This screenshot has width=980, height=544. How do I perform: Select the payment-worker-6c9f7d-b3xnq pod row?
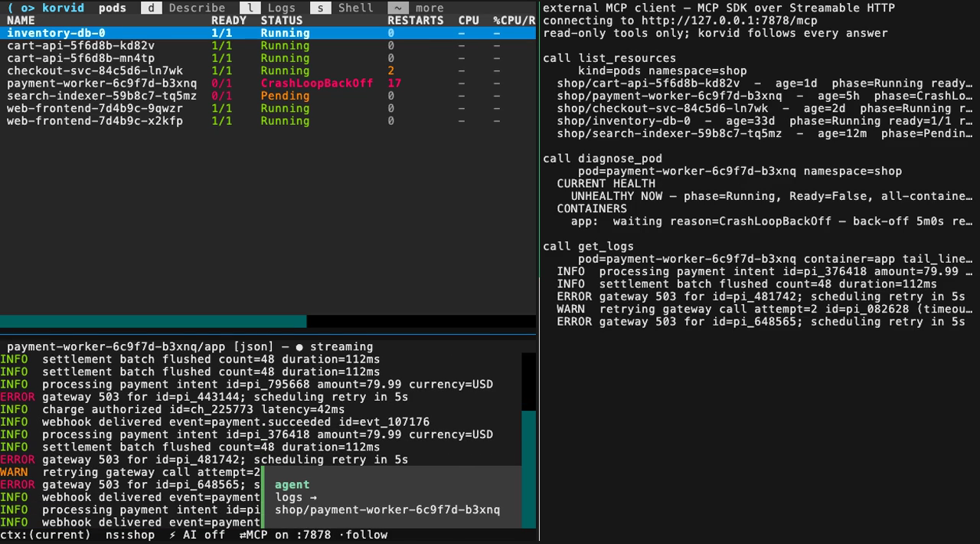pos(268,84)
